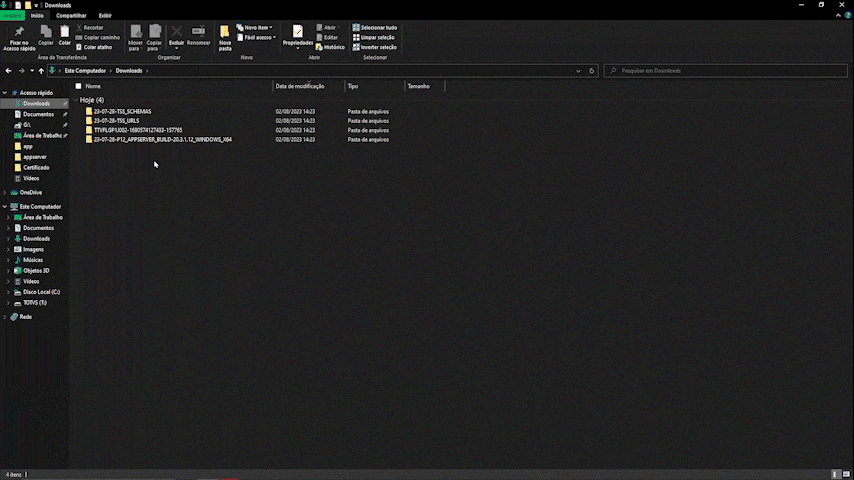Select the Compartilhar ribbon tab

coord(71,15)
